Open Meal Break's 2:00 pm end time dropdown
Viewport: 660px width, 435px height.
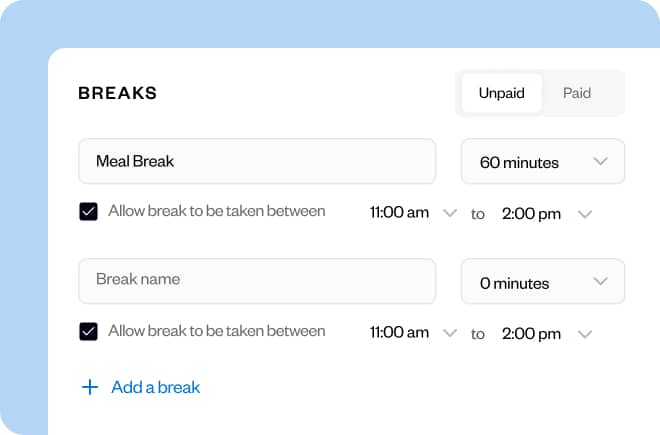point(531,213)
